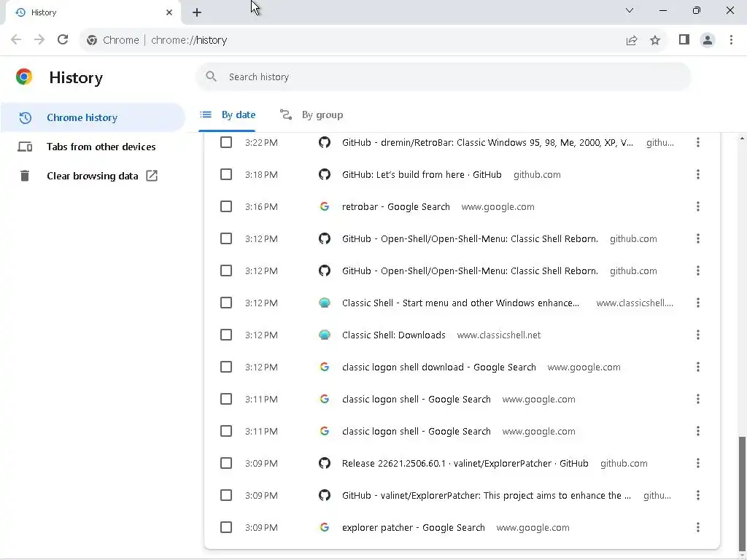Screen dimensions: 747x560
Task: Click Google favicon of explorer patcher search
Action: tap(325, 527)
